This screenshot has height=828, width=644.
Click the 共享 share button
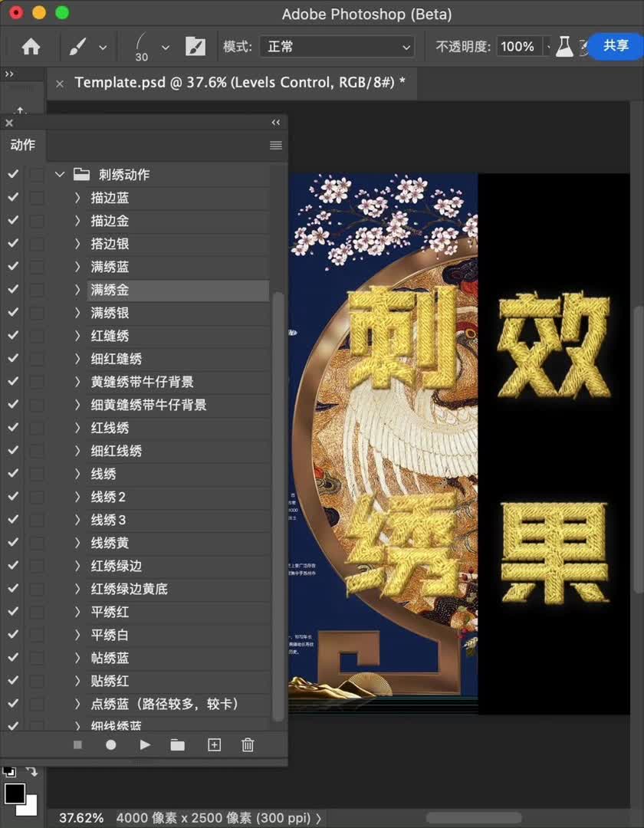tap(616, 47)
